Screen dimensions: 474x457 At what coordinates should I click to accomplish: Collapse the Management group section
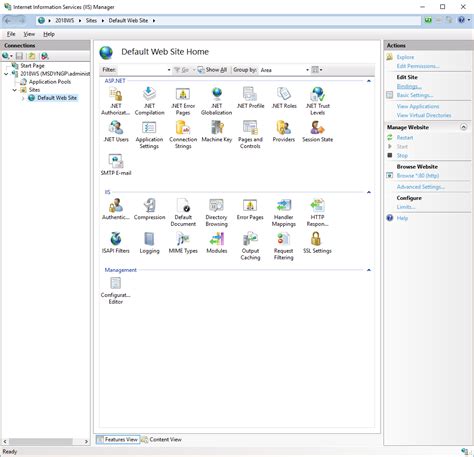point(369,270)
